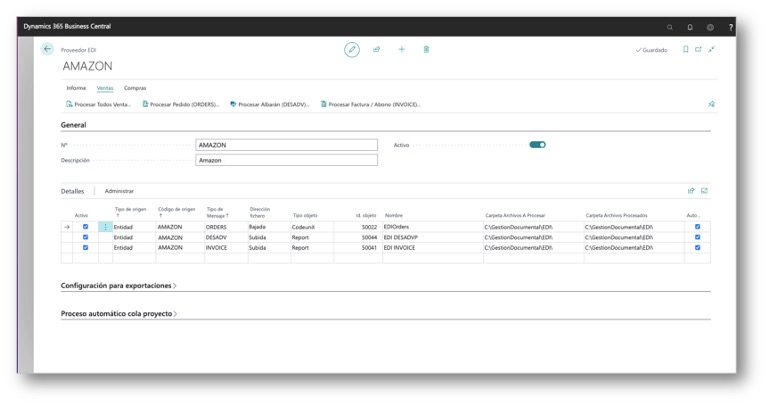Open the Detalles menu
The height and width of the screenshot is (405, 768).
(x=72, y=191)
